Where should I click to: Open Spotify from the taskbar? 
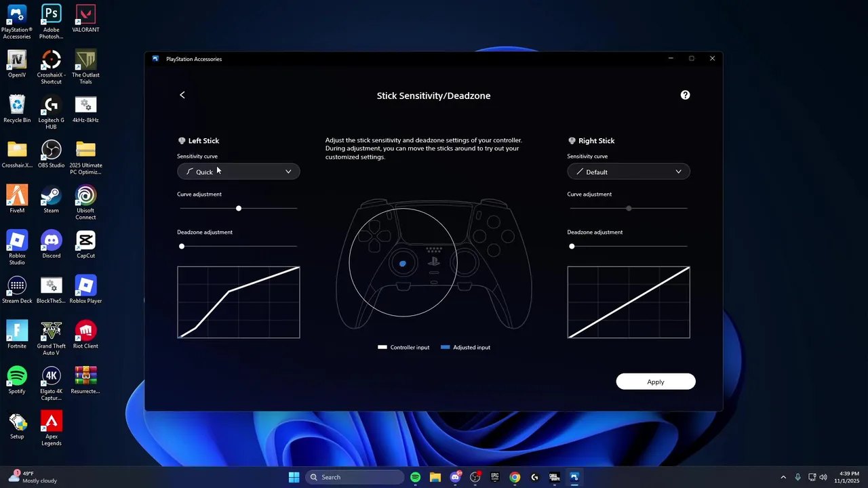point(415,477)
